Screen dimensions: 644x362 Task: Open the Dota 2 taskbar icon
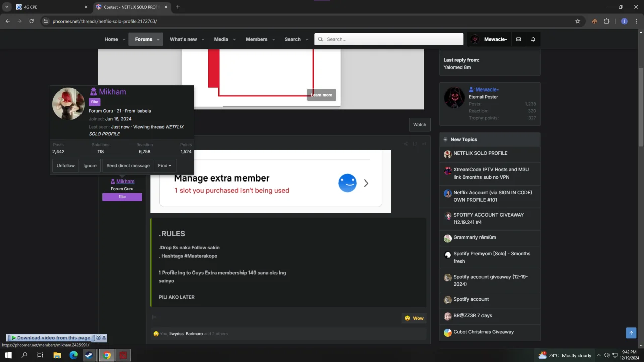[123, 355]
